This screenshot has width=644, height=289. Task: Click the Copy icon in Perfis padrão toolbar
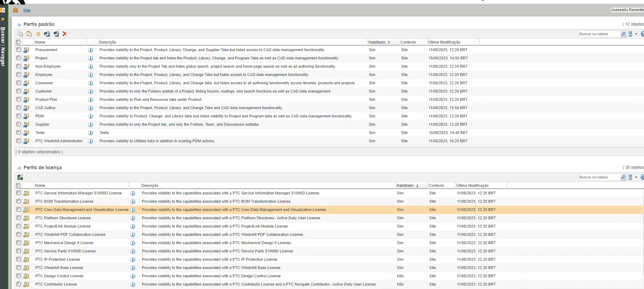[x=20, y=34]
